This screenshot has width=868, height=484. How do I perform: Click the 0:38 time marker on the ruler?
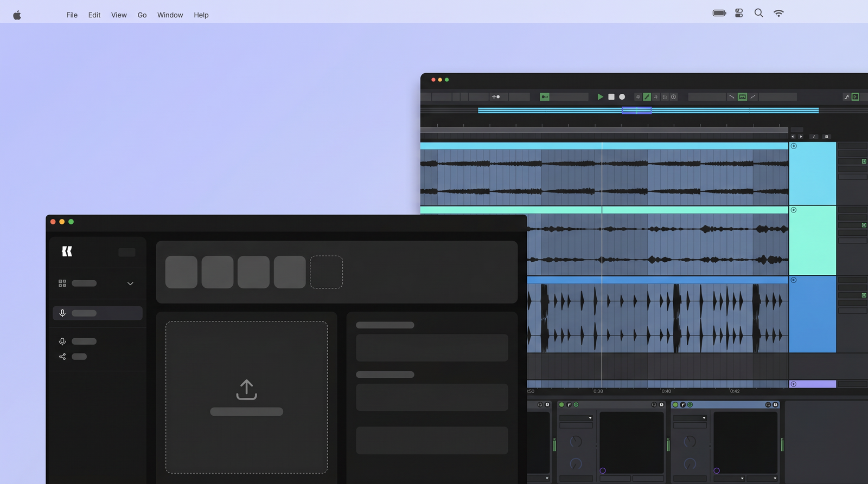click(x=598, y=391)
